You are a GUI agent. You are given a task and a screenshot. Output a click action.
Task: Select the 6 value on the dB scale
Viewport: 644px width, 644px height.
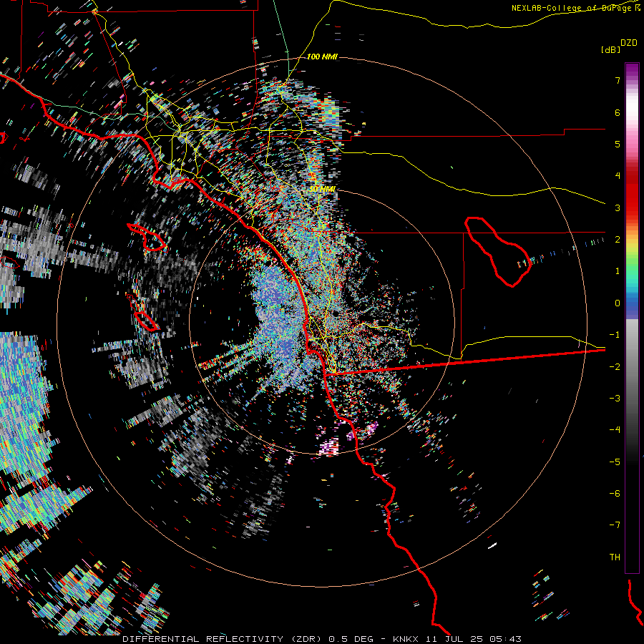coord(618,112)
